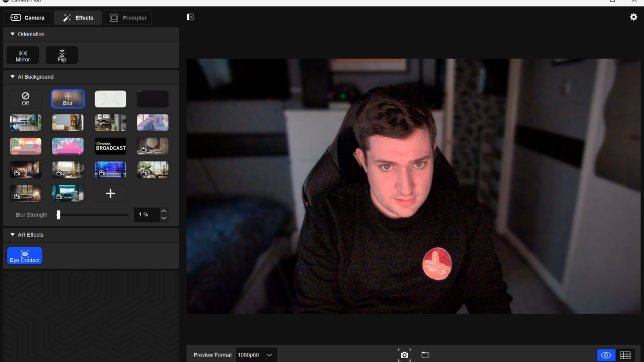The width and height of the screenshot is (644, 362).
Task: Select the dark night bedroom video background
Action: (26, 170)
